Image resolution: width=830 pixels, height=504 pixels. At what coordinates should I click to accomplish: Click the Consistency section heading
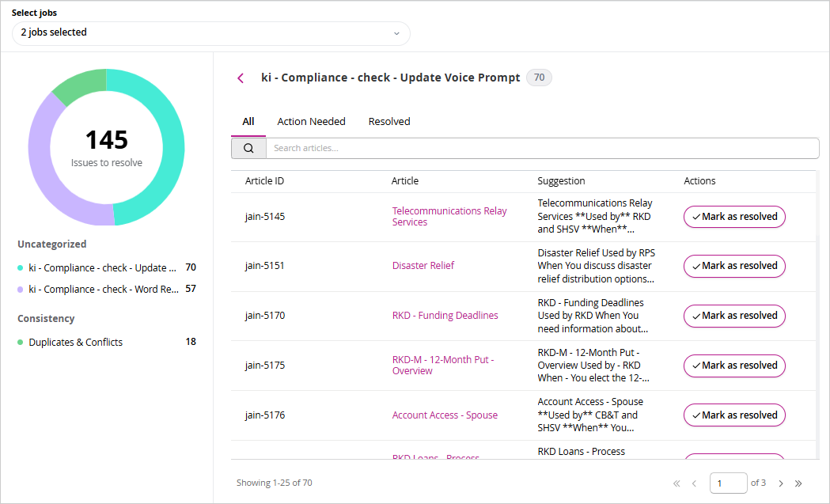click(x=46, y=319)
